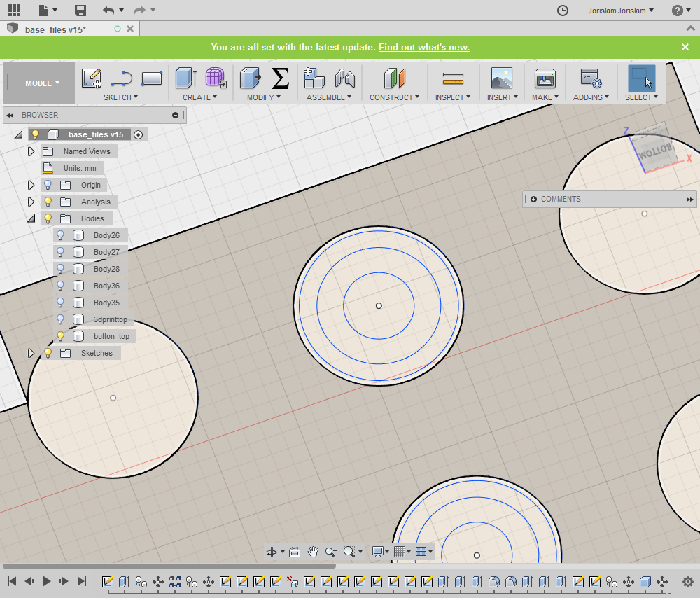This screenshot has height=598, width=700.
Task: Click the Press Pull modify icon
Action: point(250,78)
